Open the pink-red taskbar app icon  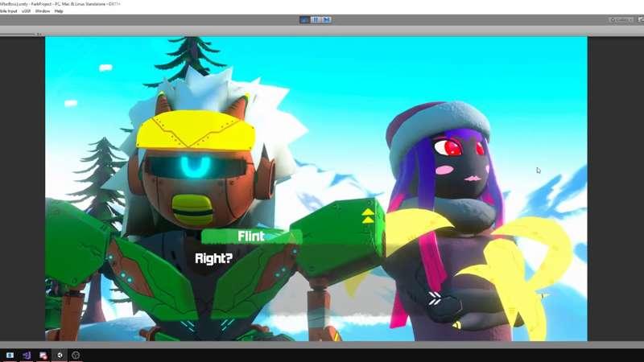click(43, 355)
